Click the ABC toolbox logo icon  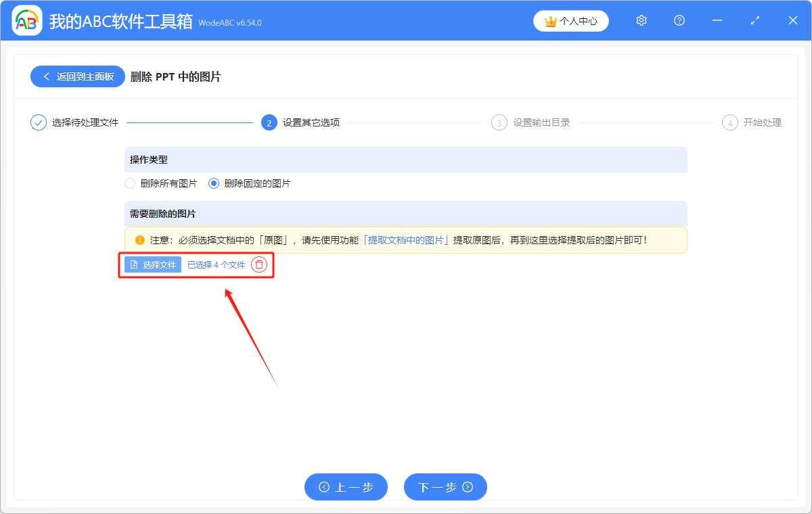pyautogui.click(x=27, y=20)
